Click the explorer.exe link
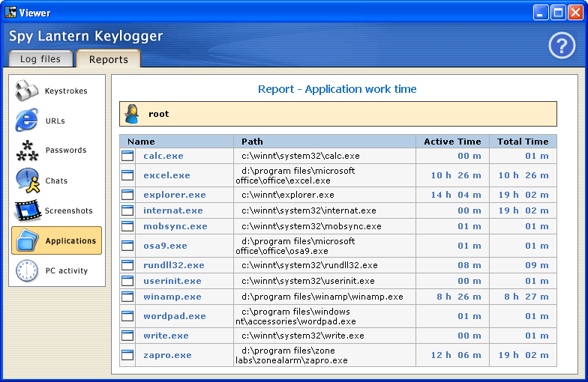 pyautogui.click(x=175, y=195)
